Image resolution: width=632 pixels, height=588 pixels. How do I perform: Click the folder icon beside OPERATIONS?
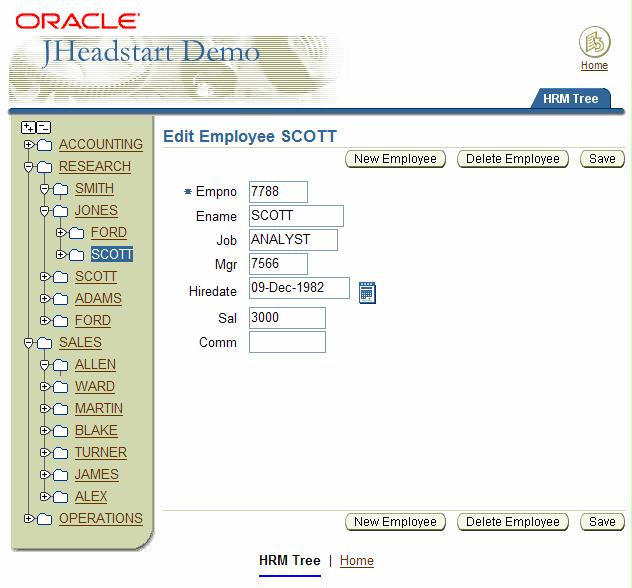(x=44, y=519)
